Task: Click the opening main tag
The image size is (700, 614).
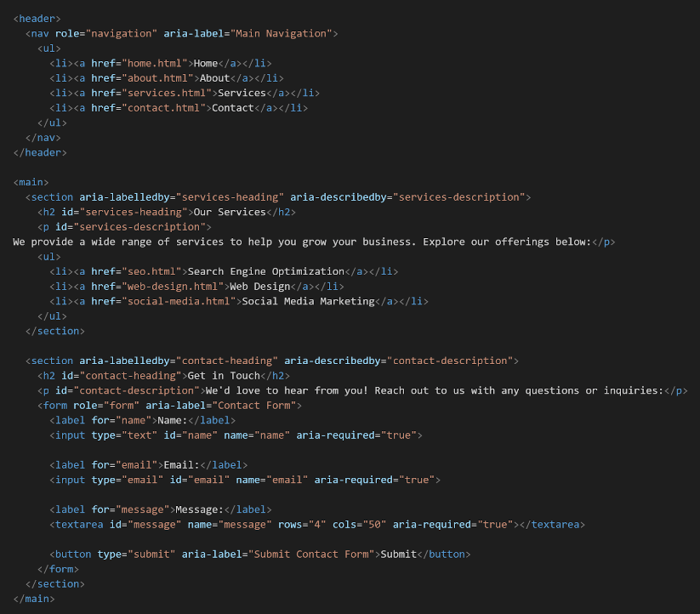Action: (31, 182)
